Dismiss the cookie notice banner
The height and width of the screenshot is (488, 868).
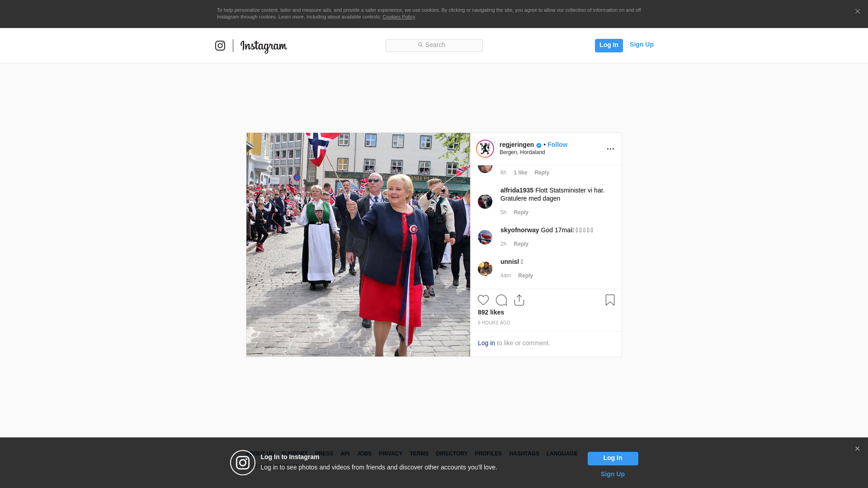click(857, 12)
